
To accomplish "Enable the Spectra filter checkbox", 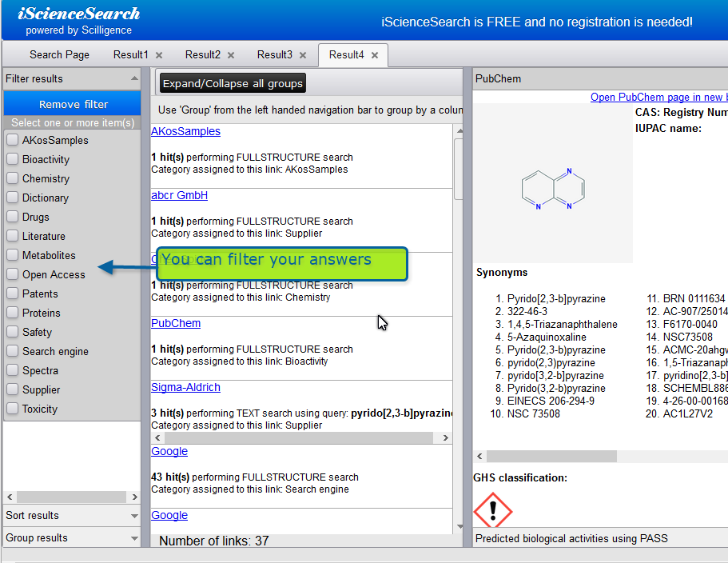I will [x=13, y=370].
